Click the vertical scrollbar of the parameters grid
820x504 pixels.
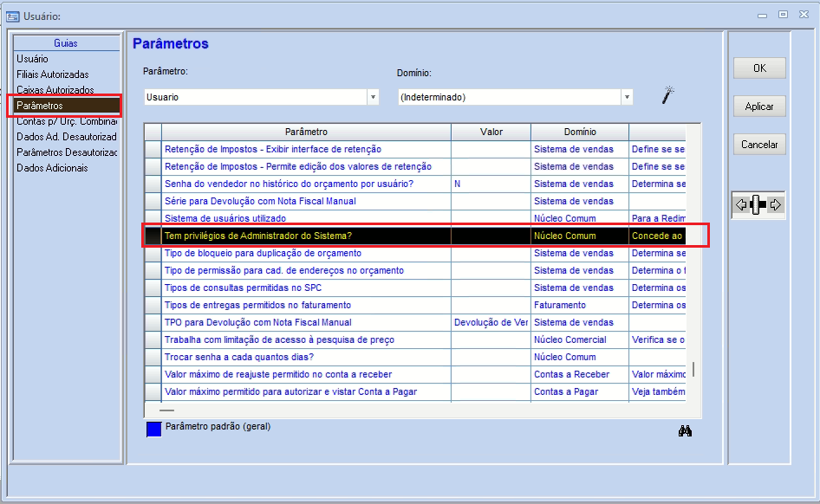pyautogui.click(x=693, y=368)
